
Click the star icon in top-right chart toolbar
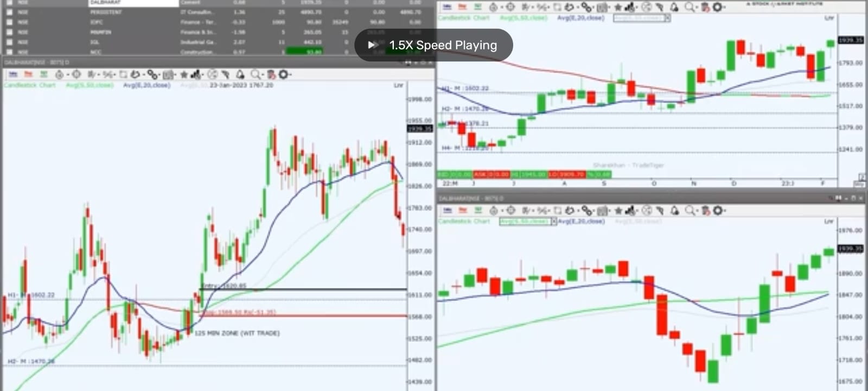(618, 7)
